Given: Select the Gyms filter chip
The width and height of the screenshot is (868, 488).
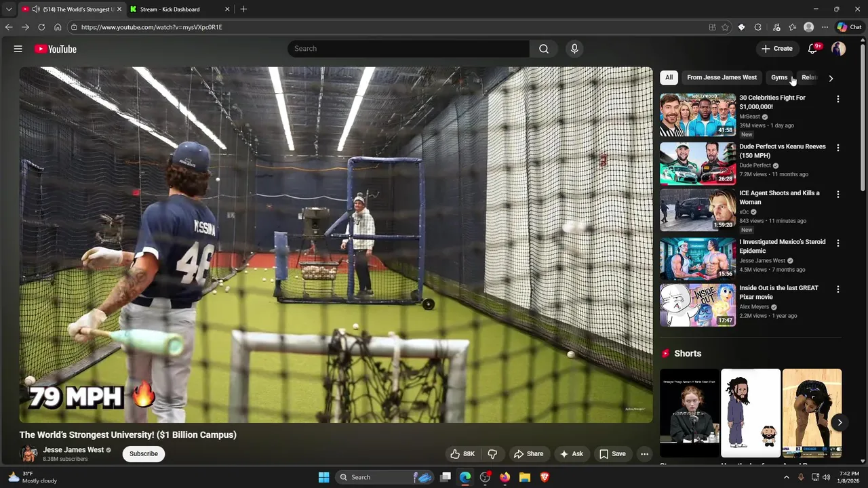Looking at the screenshot, I should tap(779, 77).
